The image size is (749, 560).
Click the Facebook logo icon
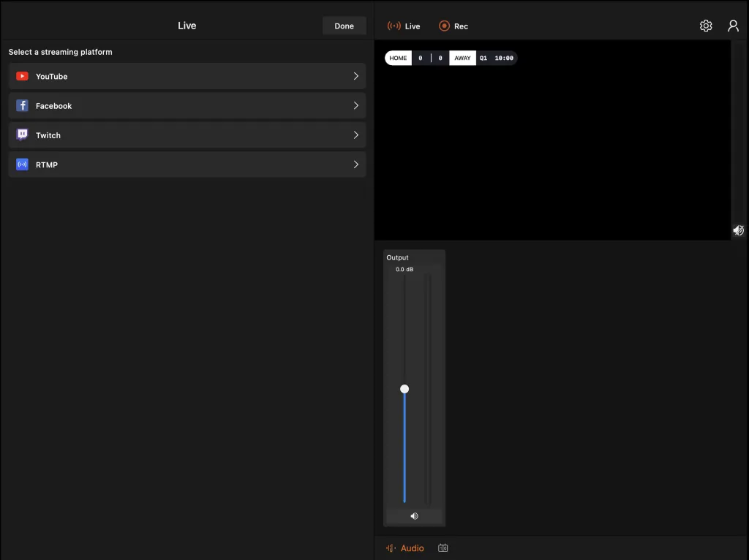(22, 106)
